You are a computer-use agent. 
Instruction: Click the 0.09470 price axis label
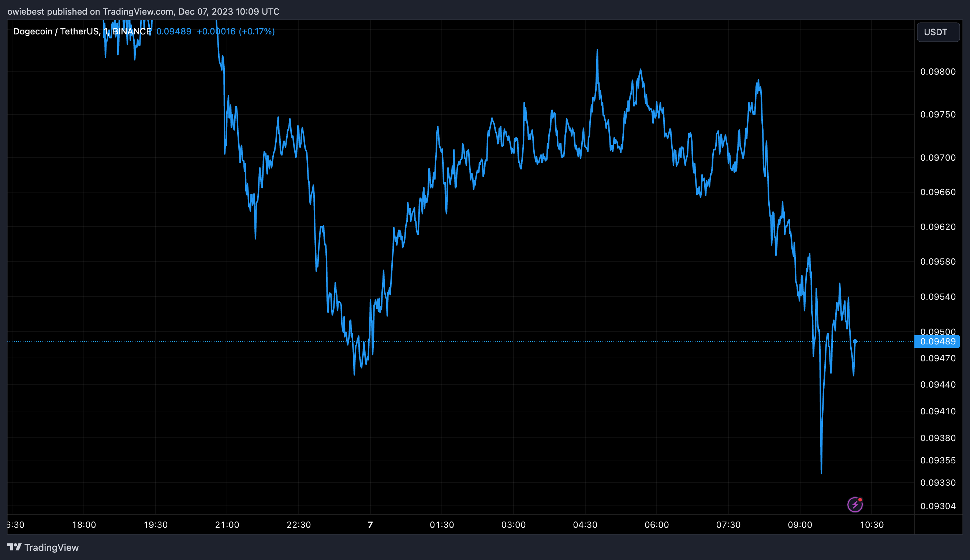[x=938, y=358]
